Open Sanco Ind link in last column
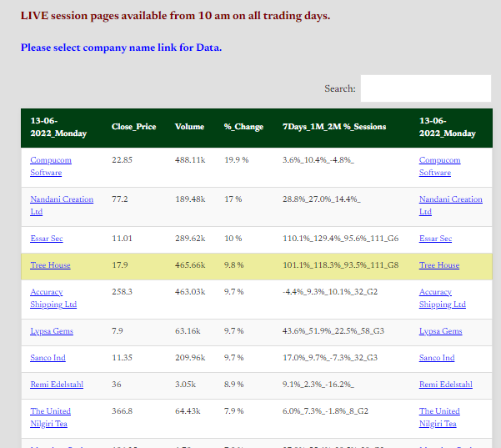This screenshot has width=501, height=448. coord(437,358)
